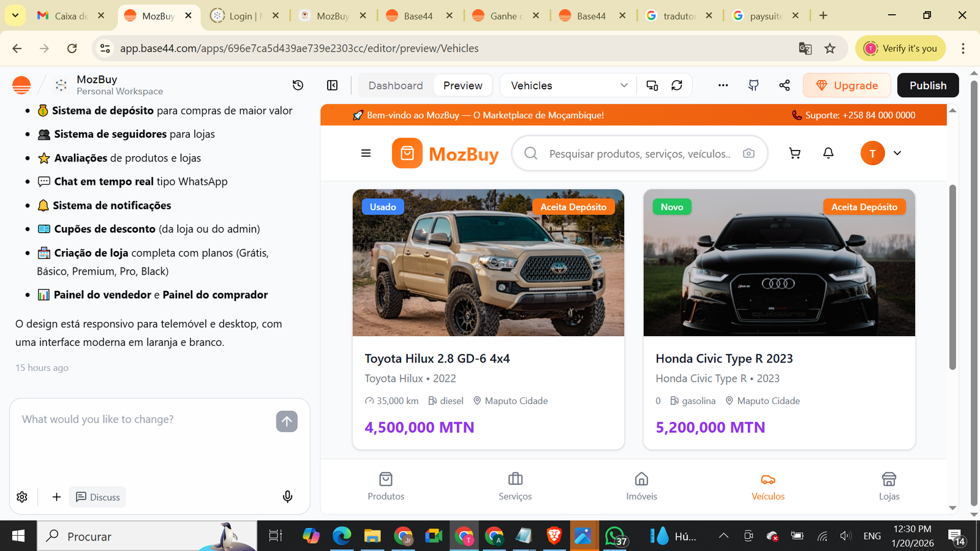Open the browser tab search dropdown

coord(15,15)
